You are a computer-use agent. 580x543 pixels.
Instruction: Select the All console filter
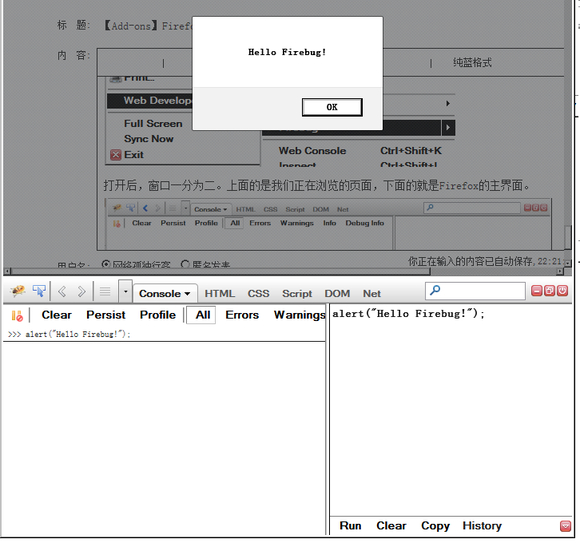click(x=202, y=315)
